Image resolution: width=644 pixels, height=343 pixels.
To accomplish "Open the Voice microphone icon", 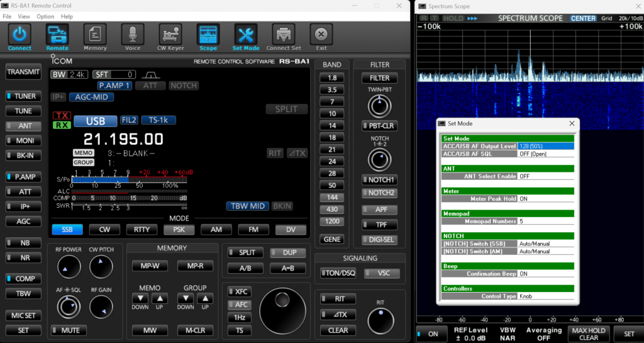I will point(133,35).
